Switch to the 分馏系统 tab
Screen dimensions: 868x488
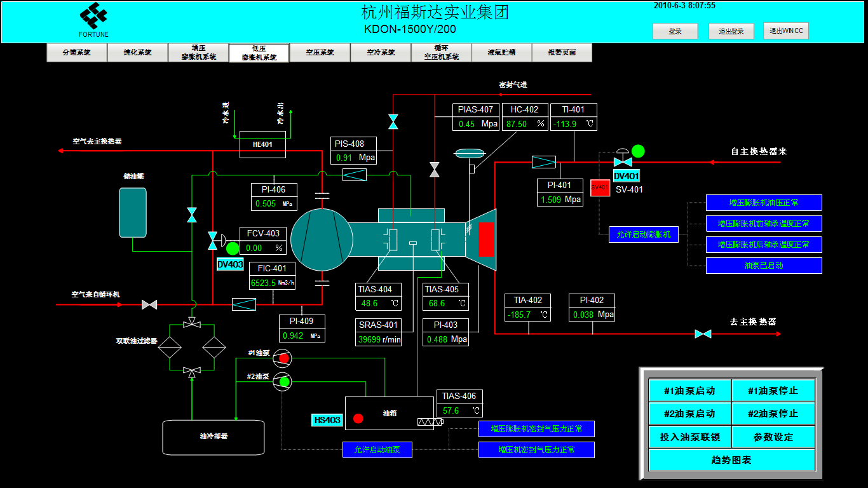77,53
